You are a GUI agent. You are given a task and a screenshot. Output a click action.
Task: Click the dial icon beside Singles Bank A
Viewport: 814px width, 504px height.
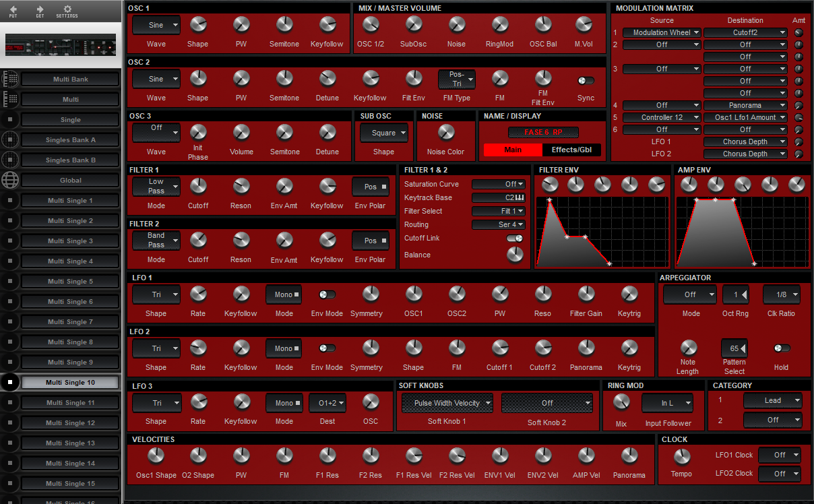[10, 139]
